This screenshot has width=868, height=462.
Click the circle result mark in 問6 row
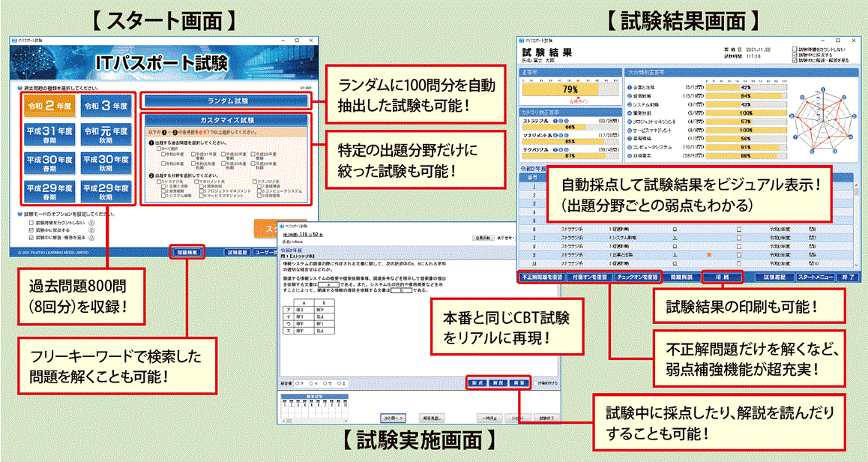tap(674, 228)
